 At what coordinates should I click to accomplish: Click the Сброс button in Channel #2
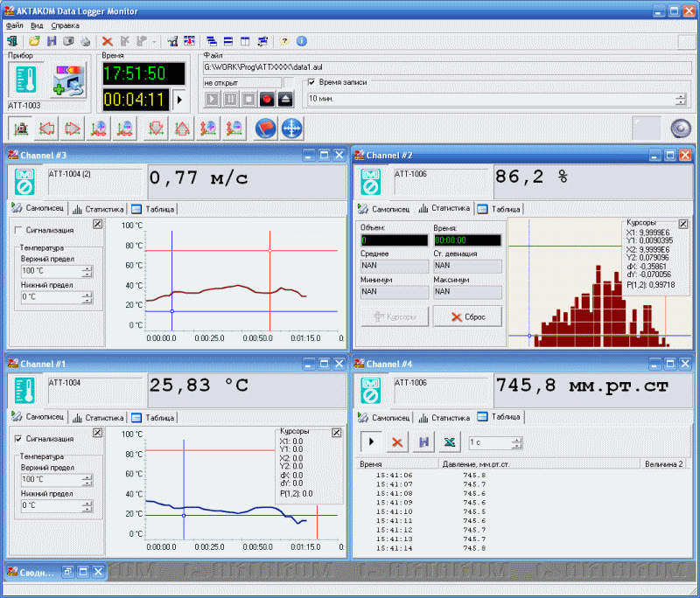(x=467, y=316)
